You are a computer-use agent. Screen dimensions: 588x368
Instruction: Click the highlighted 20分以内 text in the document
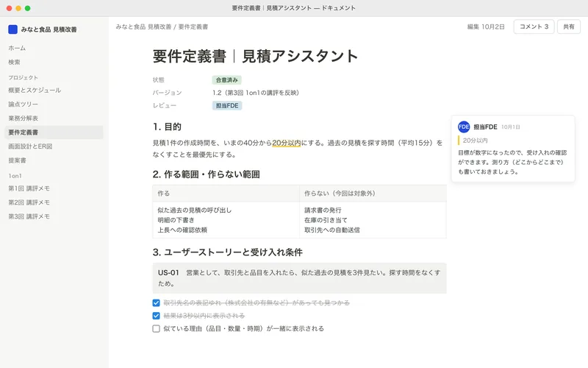[x=287, y=143]
